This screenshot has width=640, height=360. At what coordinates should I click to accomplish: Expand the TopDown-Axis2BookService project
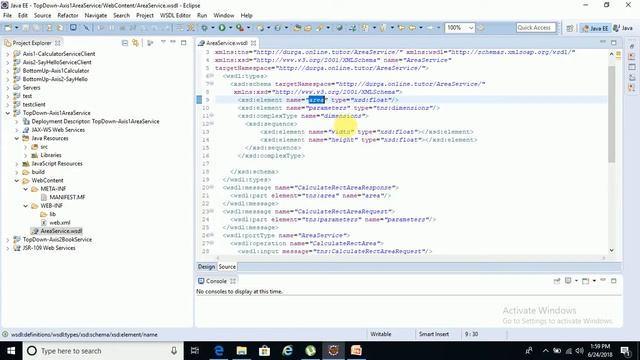coord(7,240)
